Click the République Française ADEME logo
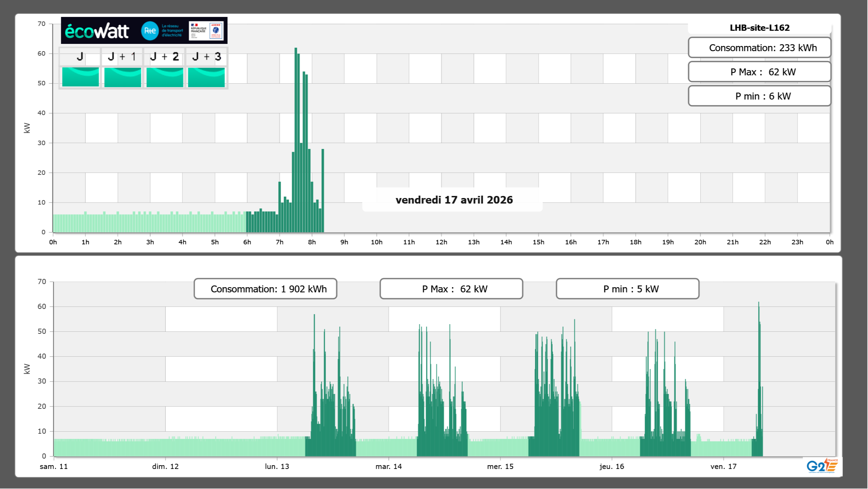Image resolution: width=868 pixels, height=489 pixels. [x=206, y=31]
